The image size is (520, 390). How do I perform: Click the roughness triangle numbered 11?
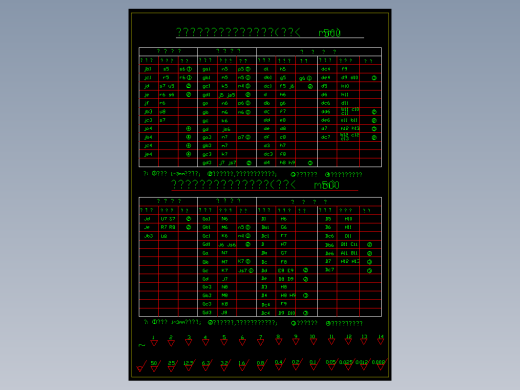[331, 340]
